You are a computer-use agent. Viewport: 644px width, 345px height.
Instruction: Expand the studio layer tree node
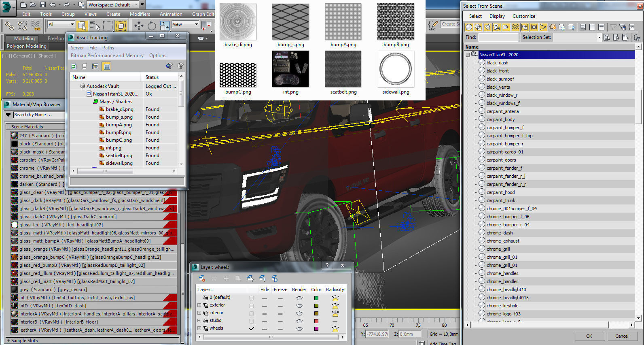click(x=199, y=321)
